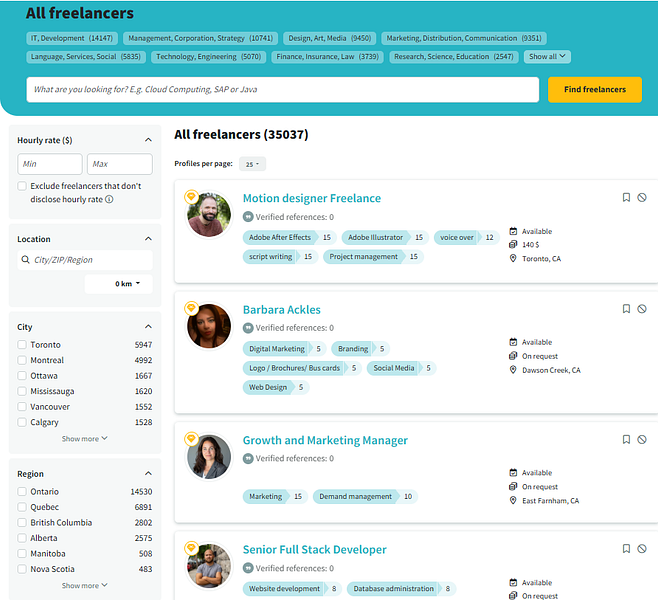Click the hourly rate info icon

pos(109,199)
